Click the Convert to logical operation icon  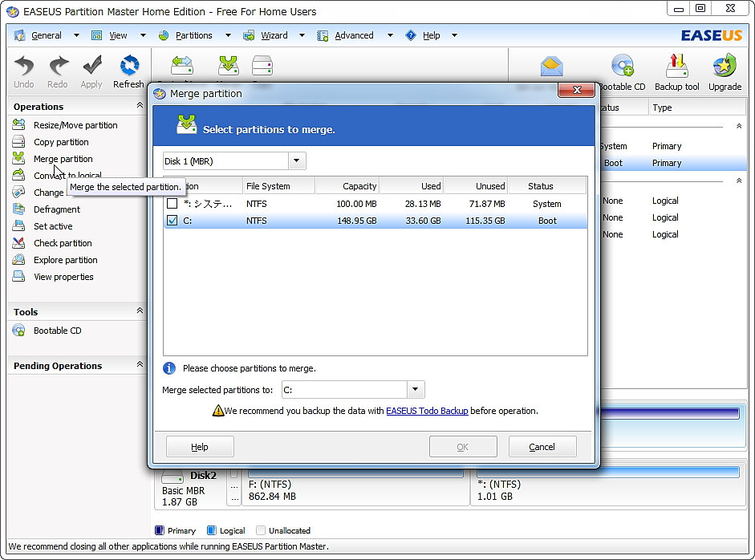click(18, 175)
